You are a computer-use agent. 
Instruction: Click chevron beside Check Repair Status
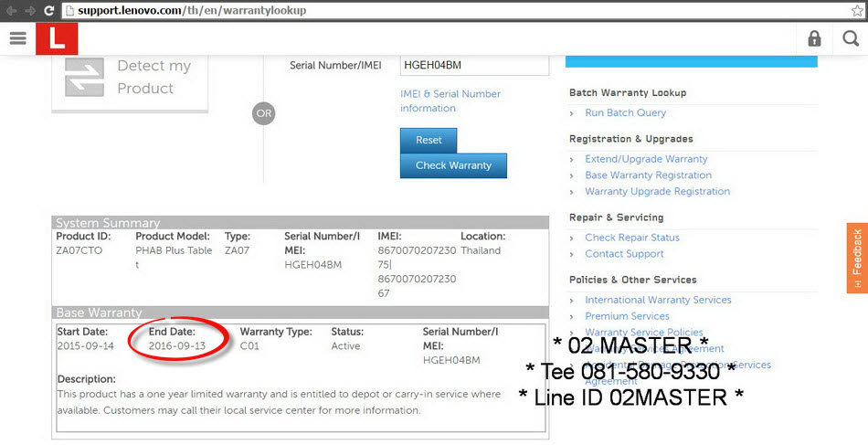(572, 238)
